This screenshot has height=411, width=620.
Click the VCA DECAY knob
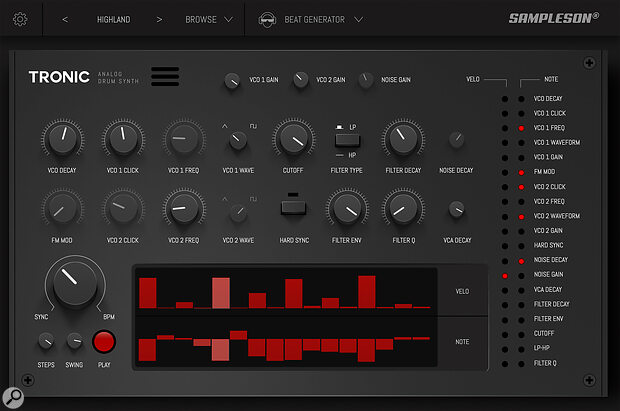point(457,209)
